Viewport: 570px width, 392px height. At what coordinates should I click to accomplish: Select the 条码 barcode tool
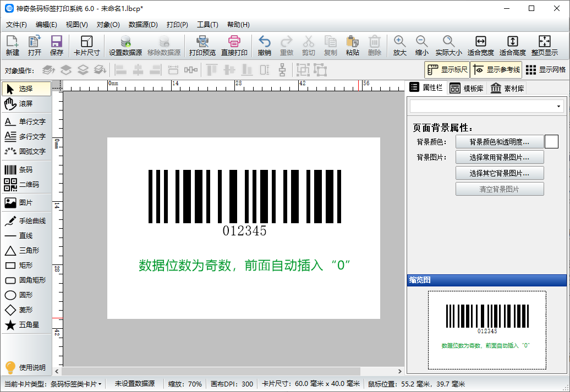(x=26, y=170)
